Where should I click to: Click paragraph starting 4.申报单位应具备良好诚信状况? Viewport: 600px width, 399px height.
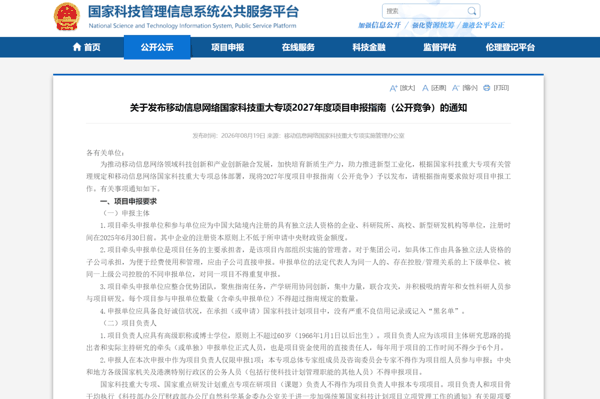pyautogui.click(x=283, y=311)
